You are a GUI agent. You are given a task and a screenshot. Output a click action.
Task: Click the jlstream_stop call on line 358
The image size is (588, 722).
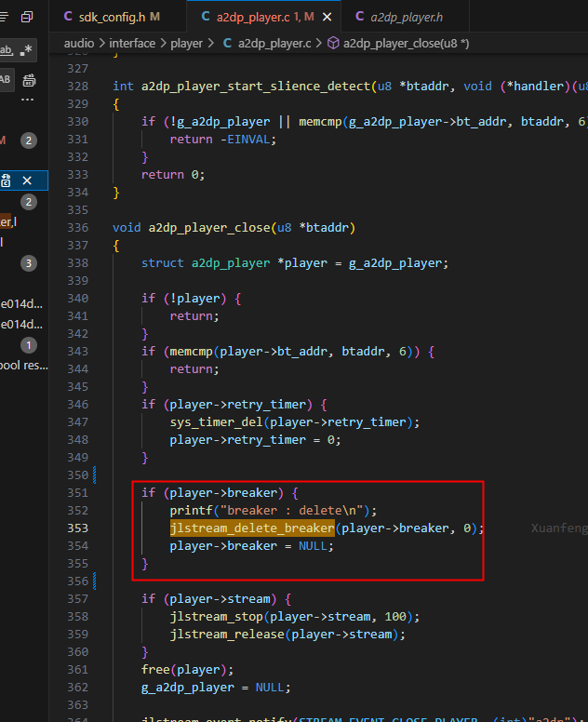point(217,617)
